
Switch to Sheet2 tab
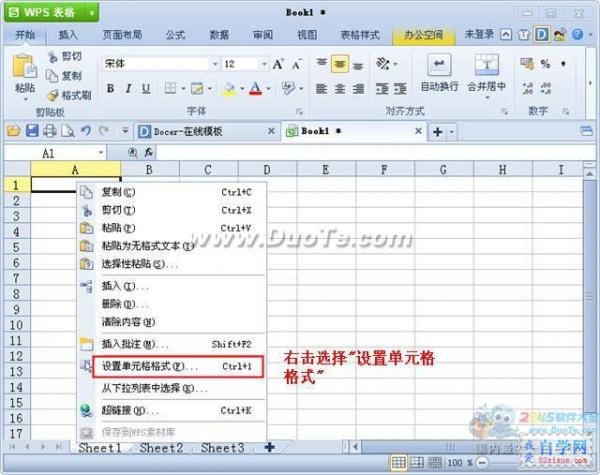click(x=161, y=447)
